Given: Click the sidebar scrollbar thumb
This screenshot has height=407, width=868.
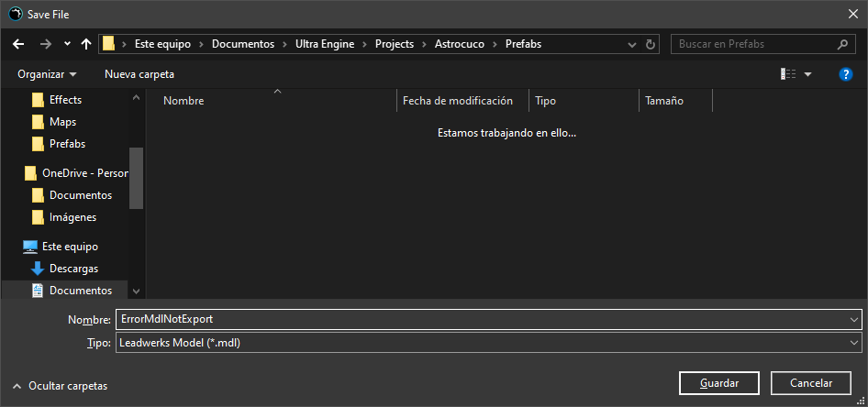Looking at the screenshot, I should point(136,178).
